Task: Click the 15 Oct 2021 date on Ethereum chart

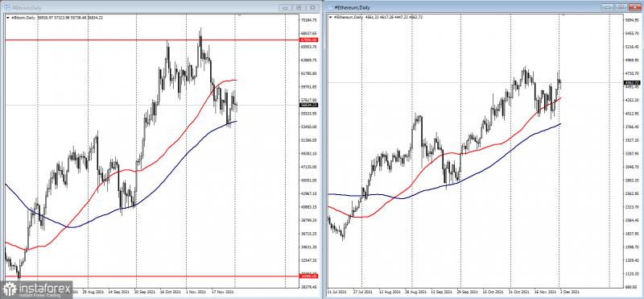Action: (494, 292)
